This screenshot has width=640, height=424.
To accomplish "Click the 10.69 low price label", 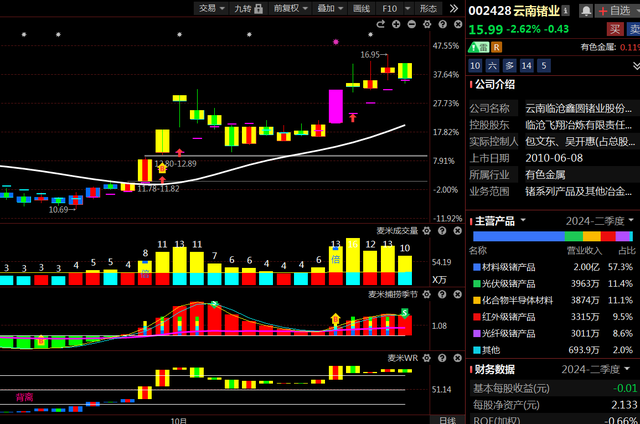I will tap(58, 210).
